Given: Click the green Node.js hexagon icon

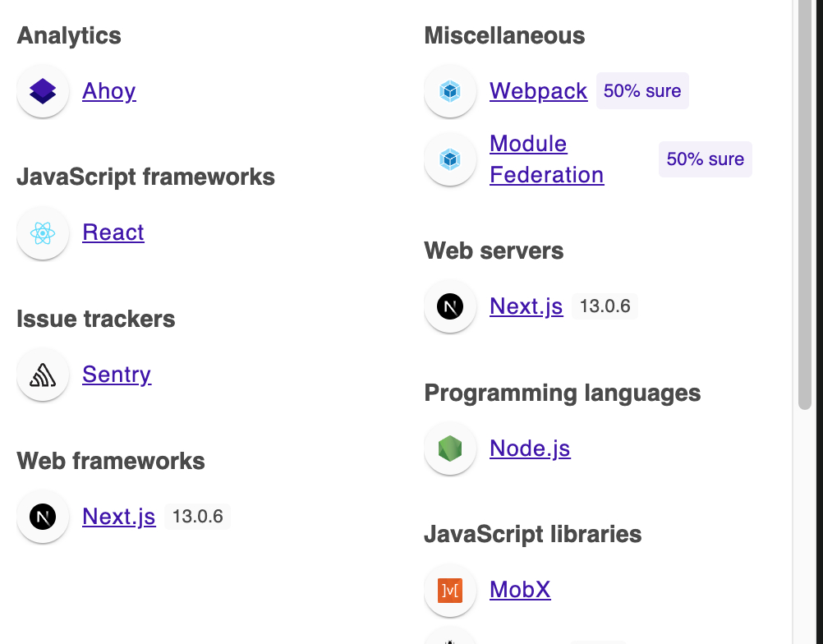Looking at the screenshot, I should coord(450,448).
